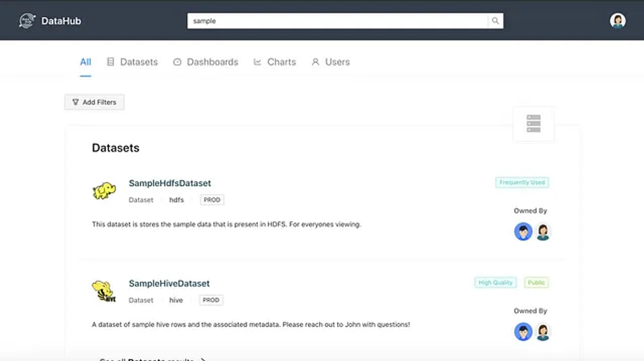Click 'Owned By' label for SampleHiveDataset
This screenshot has width=644, height=361.
[x=530, y=311]
